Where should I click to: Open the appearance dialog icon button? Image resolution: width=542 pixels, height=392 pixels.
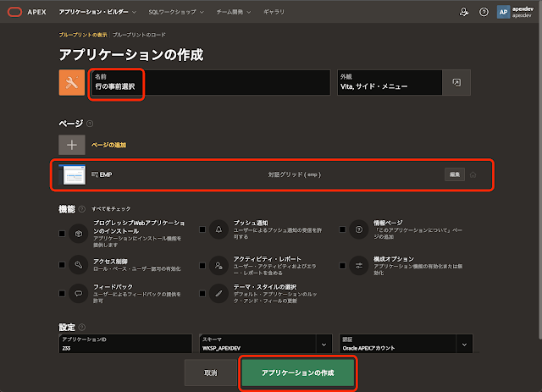tap(456, 83)
